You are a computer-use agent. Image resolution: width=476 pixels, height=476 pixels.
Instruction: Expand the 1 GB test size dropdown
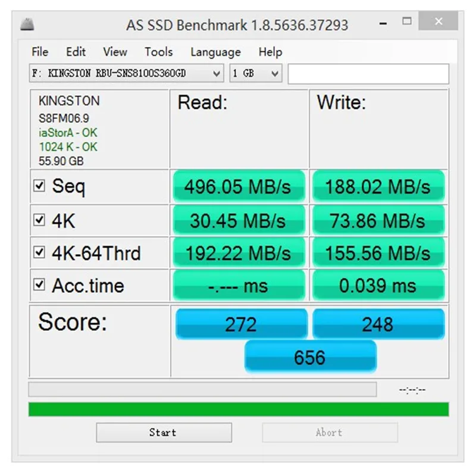[275, 73]
